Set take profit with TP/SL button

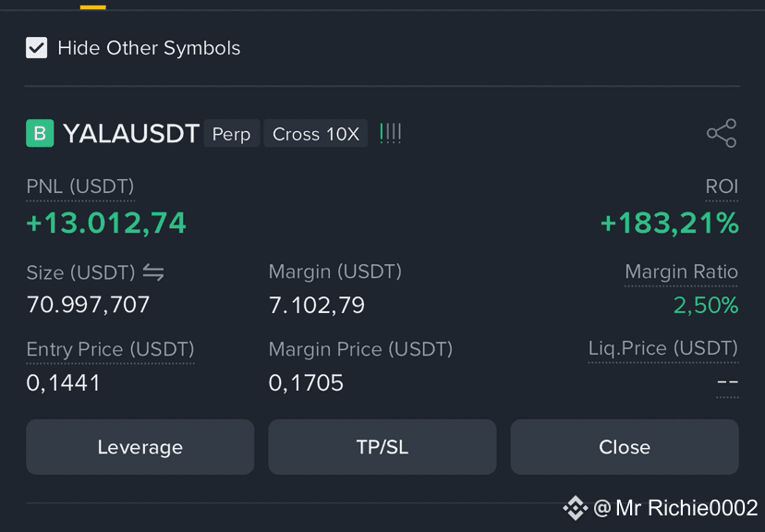[382, 447]
